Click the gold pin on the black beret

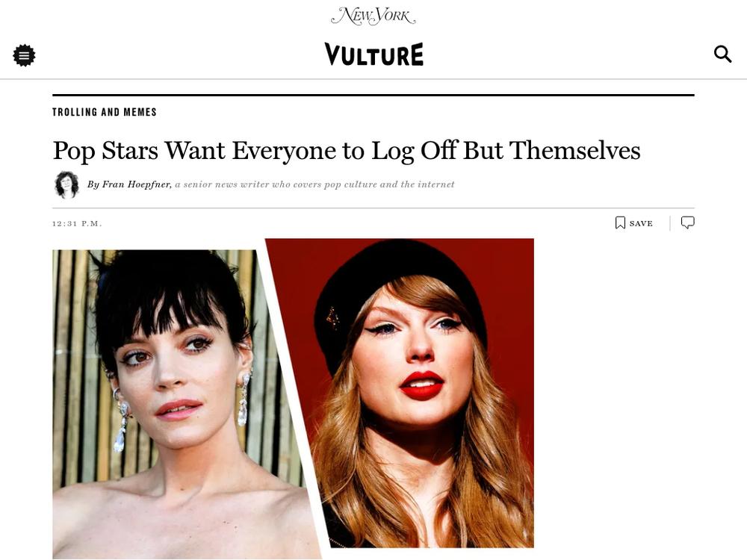click(333, 318)
